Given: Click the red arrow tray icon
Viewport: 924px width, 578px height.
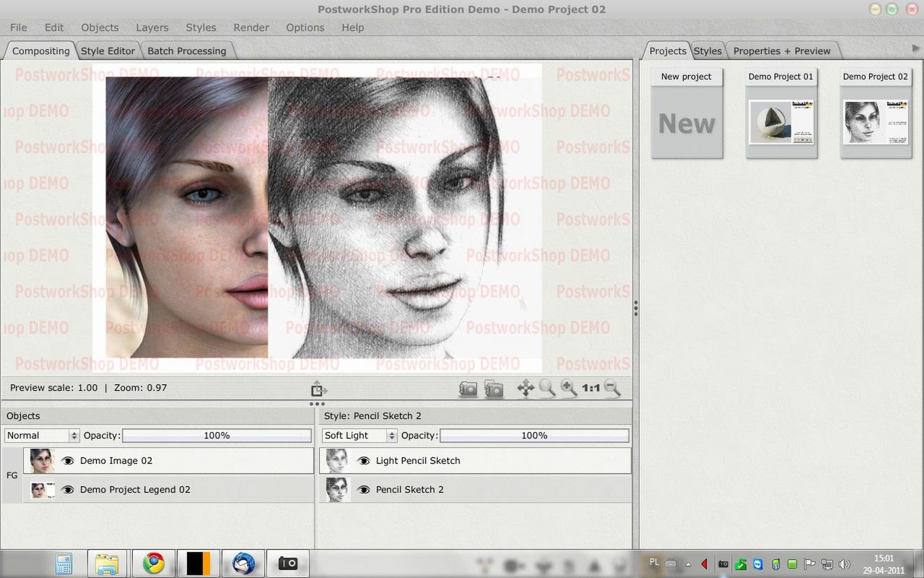Looking at the screenshot, I should 705,564.
